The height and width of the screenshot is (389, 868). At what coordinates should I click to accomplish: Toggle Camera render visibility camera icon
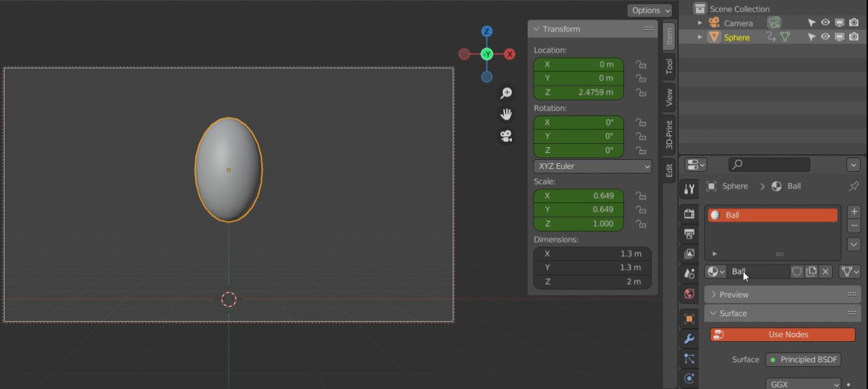point(854,23)
